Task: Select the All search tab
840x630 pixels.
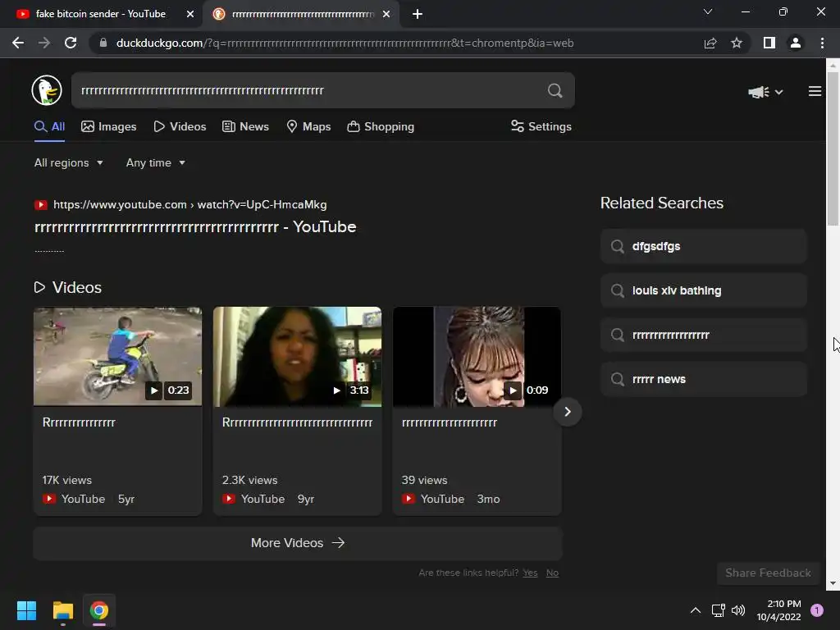Action: 49,126
